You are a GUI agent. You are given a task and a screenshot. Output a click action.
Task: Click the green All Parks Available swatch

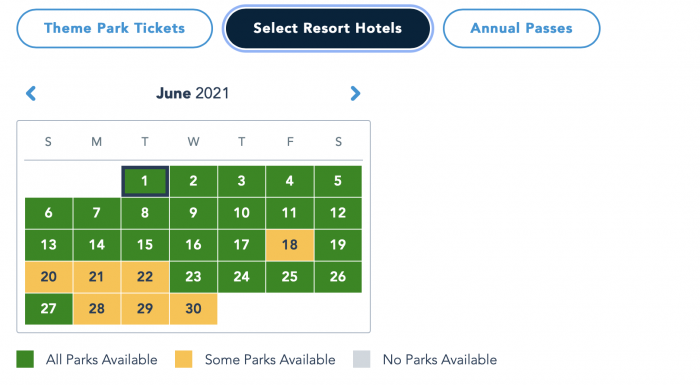[x=25, y=359]
